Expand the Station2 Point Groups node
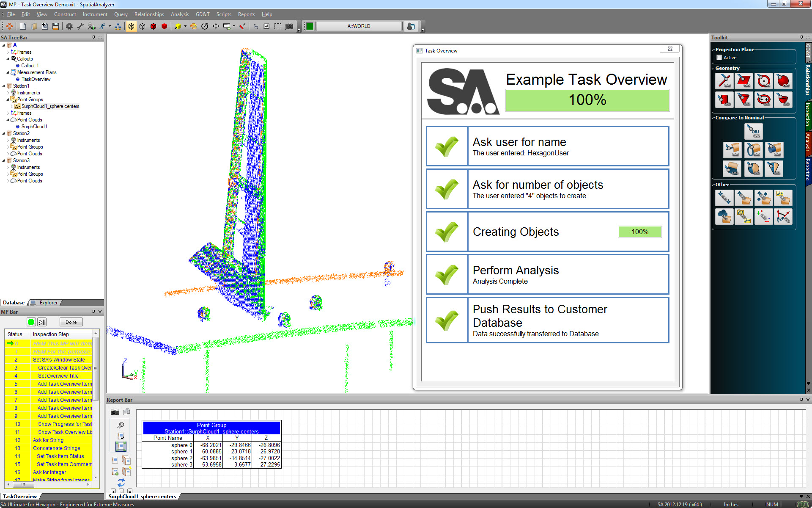This screenshot has width=812, height=508. pos(8,147)
